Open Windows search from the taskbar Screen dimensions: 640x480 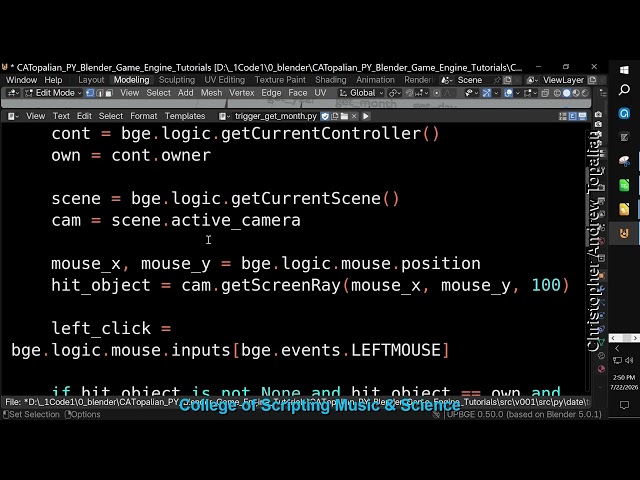tap(624, 89)
